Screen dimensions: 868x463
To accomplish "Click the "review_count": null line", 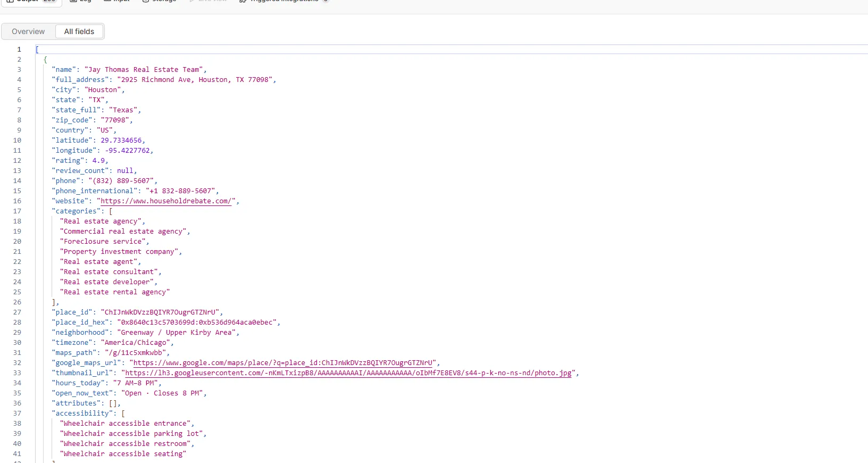I will [94, 171].
